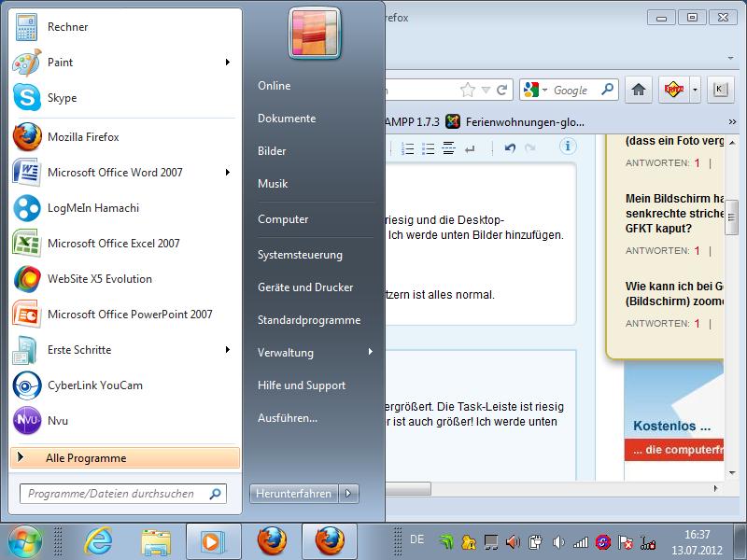Open Microsoft Office PowerPoint 2007

coord(125,314)
